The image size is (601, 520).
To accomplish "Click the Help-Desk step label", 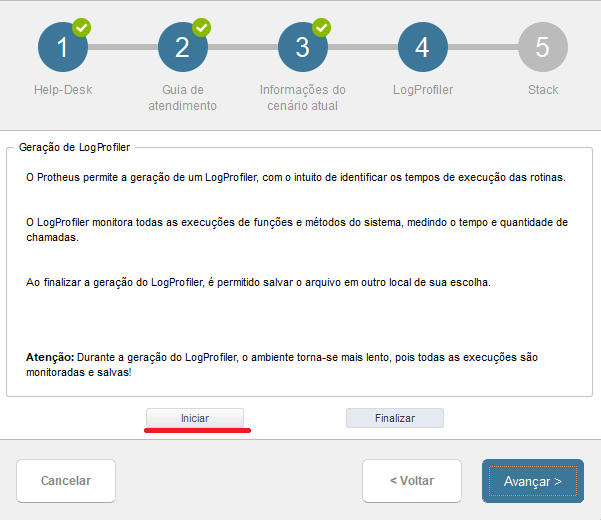I will tap(63, 90).
